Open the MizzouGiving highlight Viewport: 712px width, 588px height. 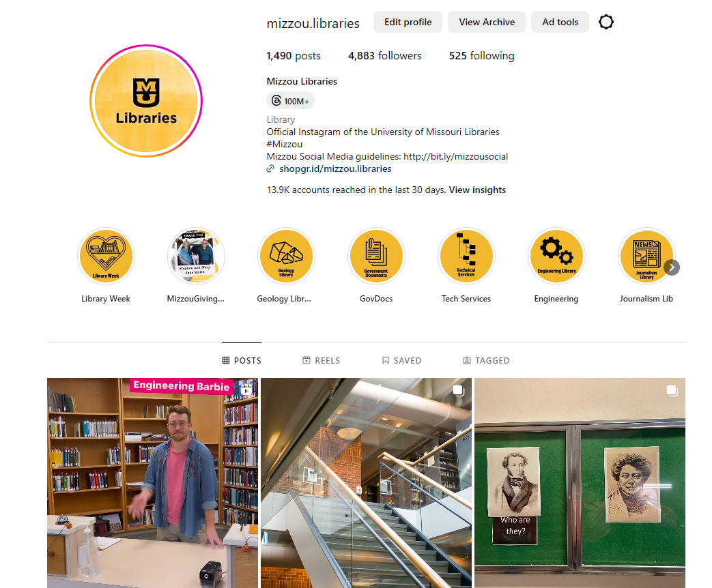(196, 256)
